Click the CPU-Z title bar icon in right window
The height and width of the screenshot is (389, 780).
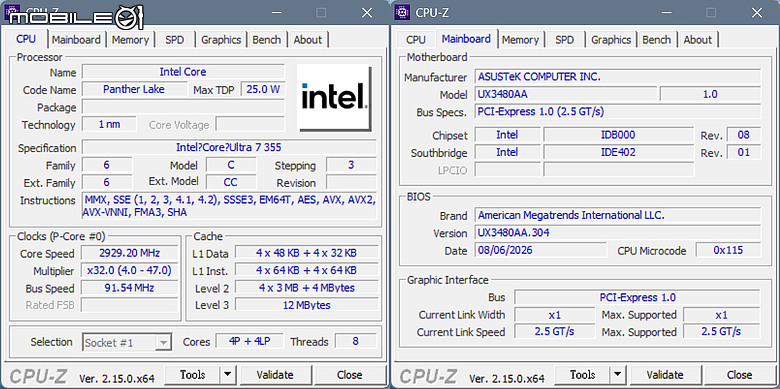tap(402, 12)
